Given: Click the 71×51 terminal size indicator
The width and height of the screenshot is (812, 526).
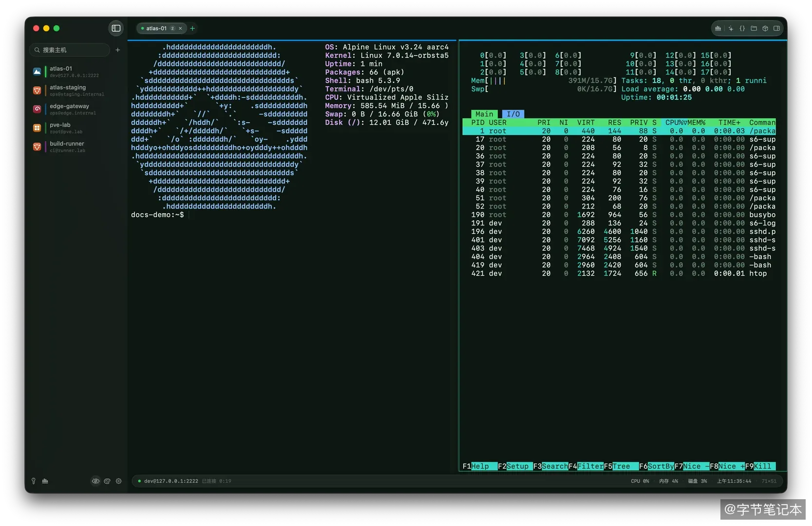Looking at the screenshot, I should tap(769, 481).
